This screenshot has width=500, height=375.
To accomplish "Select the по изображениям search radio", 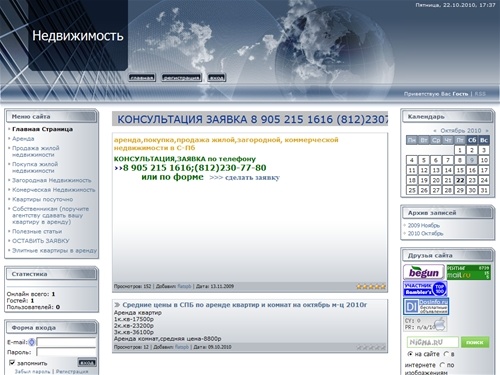I will (x=442, y=365).
